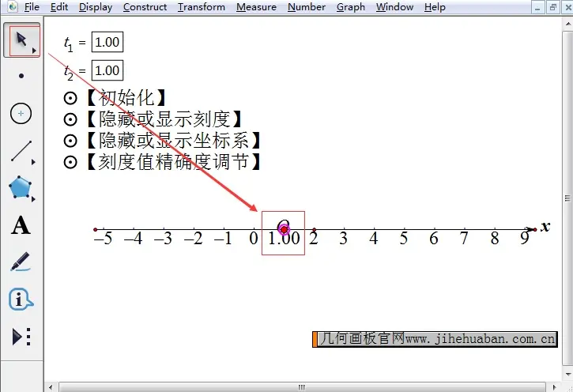
Task: Select the Point tool
Action: click(x=21, y=77)
